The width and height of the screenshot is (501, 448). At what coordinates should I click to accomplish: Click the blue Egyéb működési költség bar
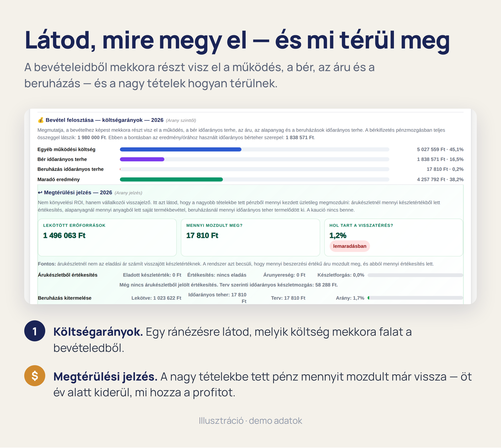coord(180,149)
